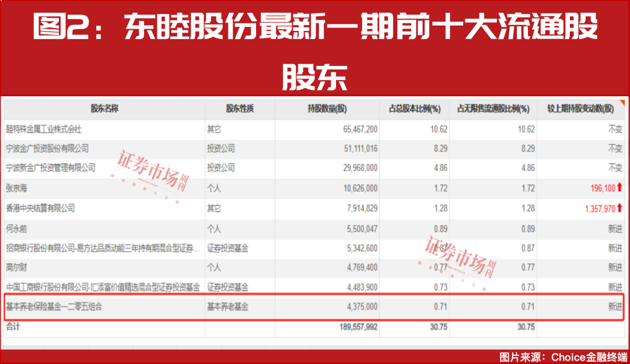
Task: Click share count 4,483,900
Action: (362, 287)
